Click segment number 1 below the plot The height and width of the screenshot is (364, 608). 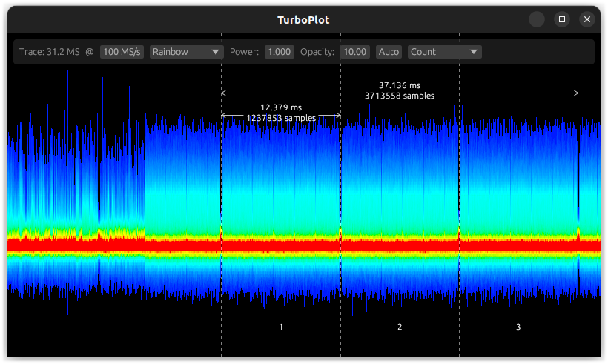click(x=281, y=327)
